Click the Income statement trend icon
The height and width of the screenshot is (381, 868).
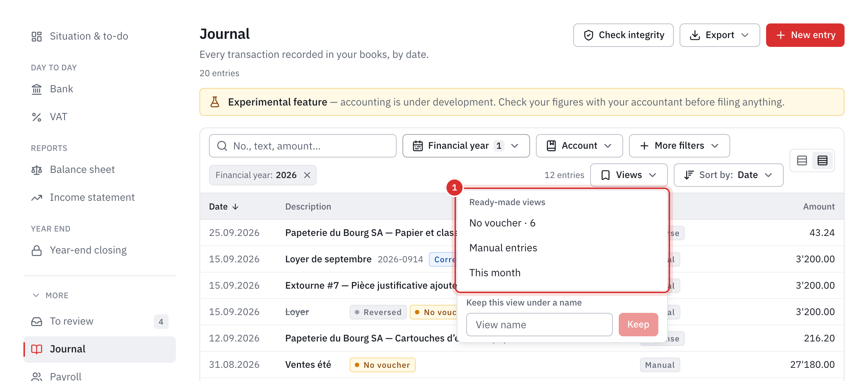click(x=37, y=197)
